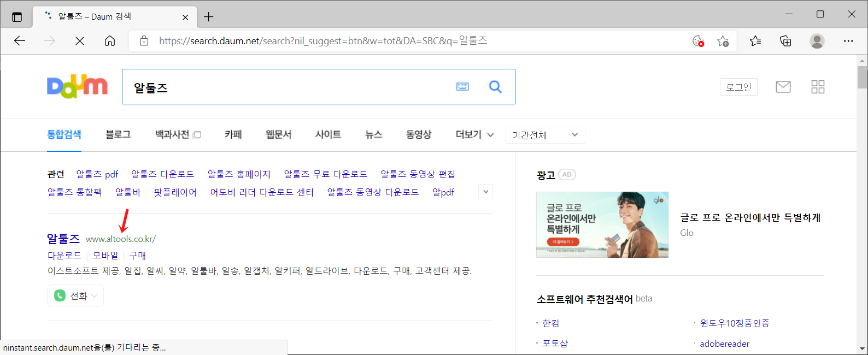Click recommended search 포토샵
868x355 pixels.
(x=555, y=343)
